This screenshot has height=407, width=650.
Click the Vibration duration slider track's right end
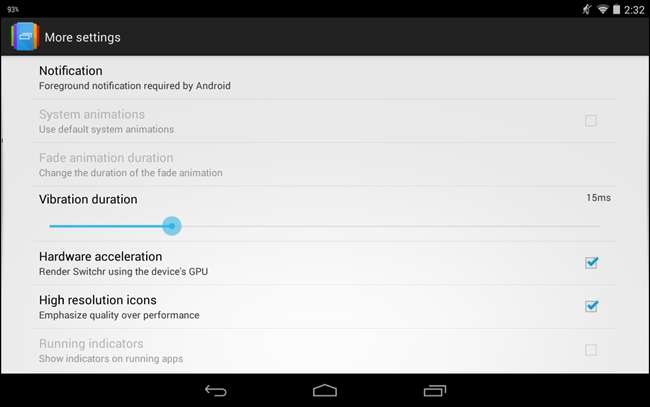point(597,226)
